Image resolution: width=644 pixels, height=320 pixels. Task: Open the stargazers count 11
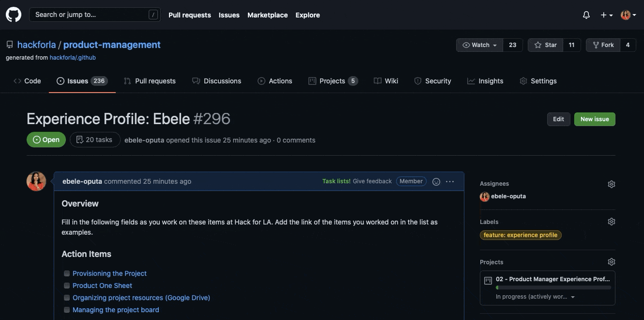[571, 45]
